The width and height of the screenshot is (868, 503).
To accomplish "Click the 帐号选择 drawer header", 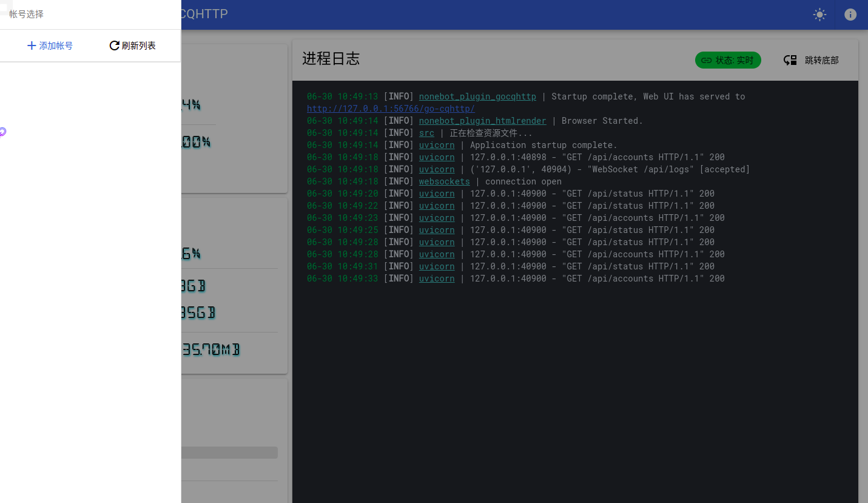I will click(27, 14).
